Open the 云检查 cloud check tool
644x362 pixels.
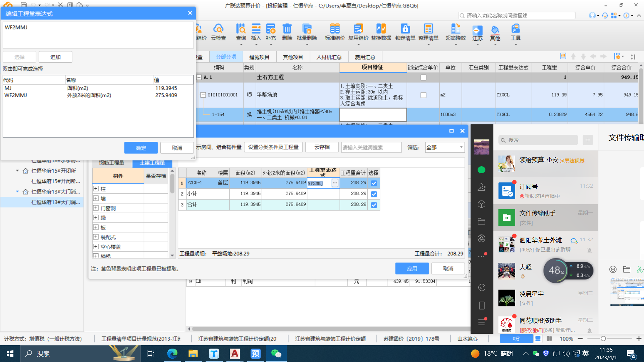(x=218, y=32)
